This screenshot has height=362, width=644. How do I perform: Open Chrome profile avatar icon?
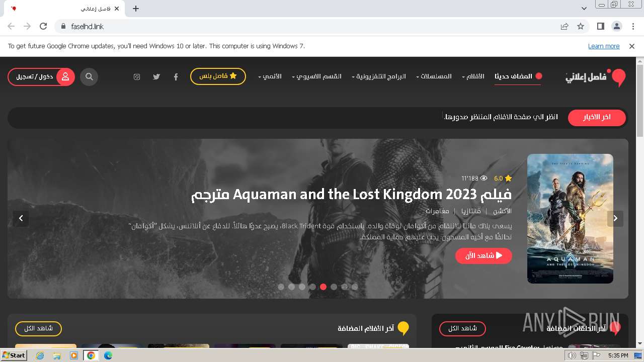tap(617, 26)
